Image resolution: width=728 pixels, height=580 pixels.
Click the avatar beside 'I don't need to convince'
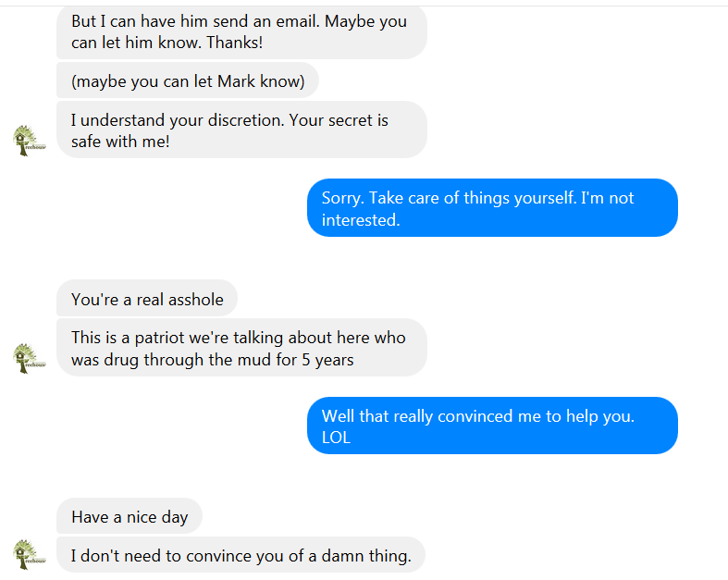click(x=30, y=554)
